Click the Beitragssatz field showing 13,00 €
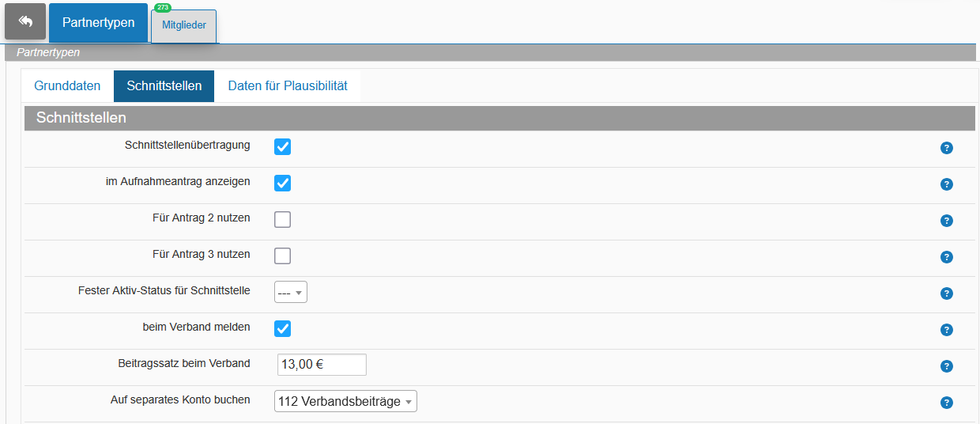This screenshot has height=424, width=980. click(x=322, y=365)
